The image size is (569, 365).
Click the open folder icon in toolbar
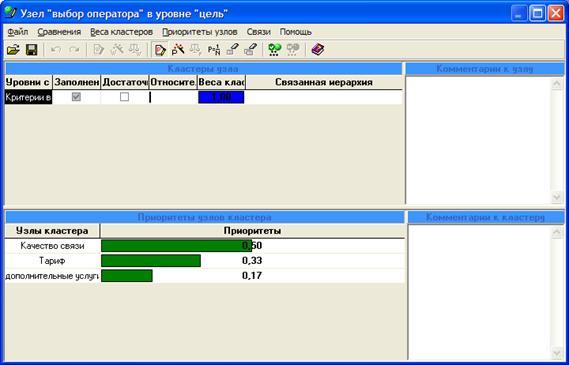tap(13, 50)
